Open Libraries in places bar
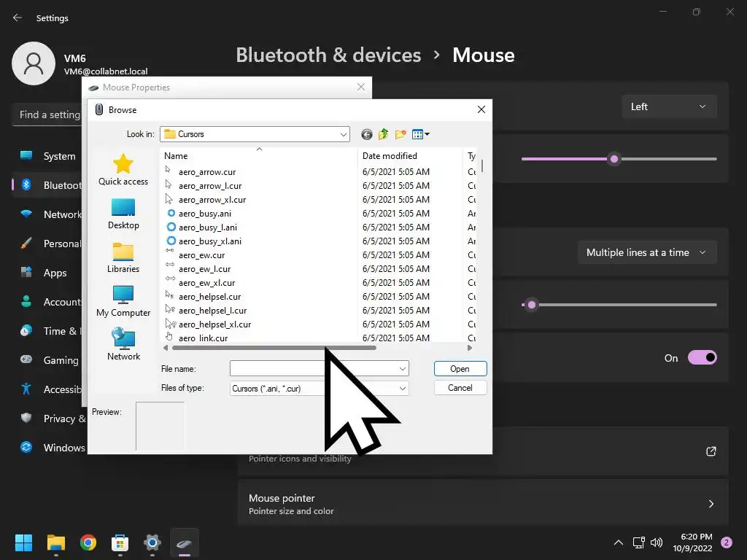 pos(123,257)
